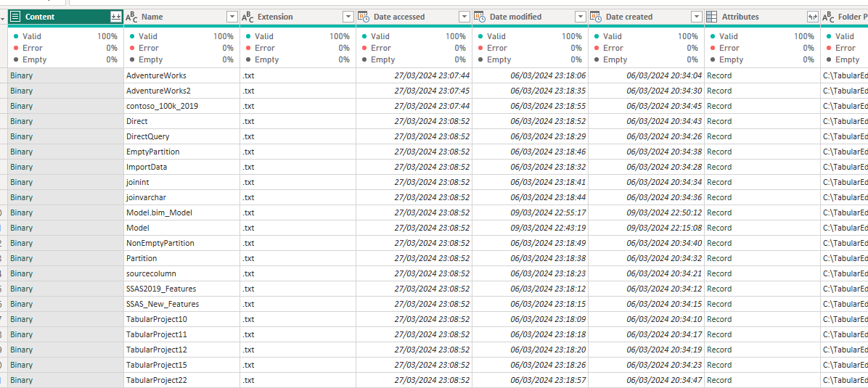The width and height of the screenshot is (868, 388).
Task: Open the Name column filter dropdown
Action: coord(232,17)
